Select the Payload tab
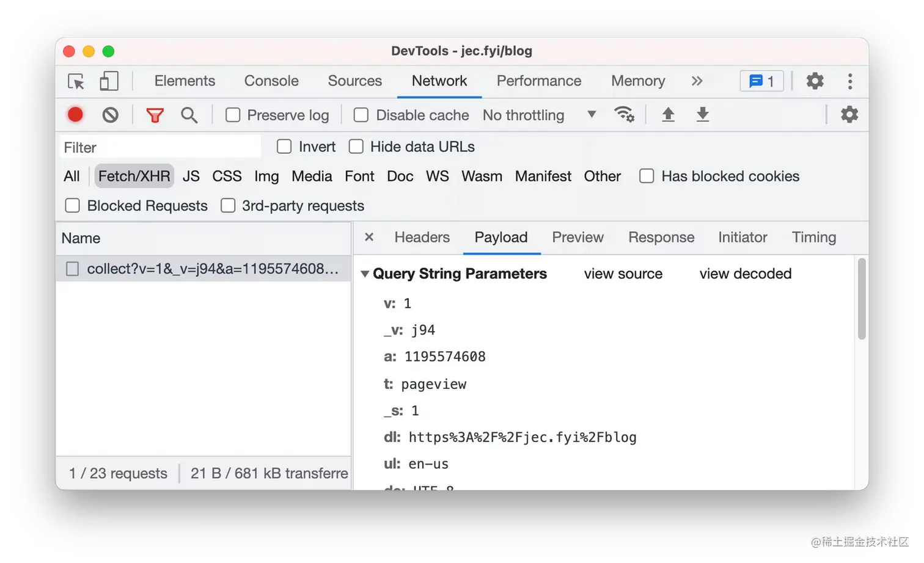This screenshot has height=563, width=924. click(501, 237)
